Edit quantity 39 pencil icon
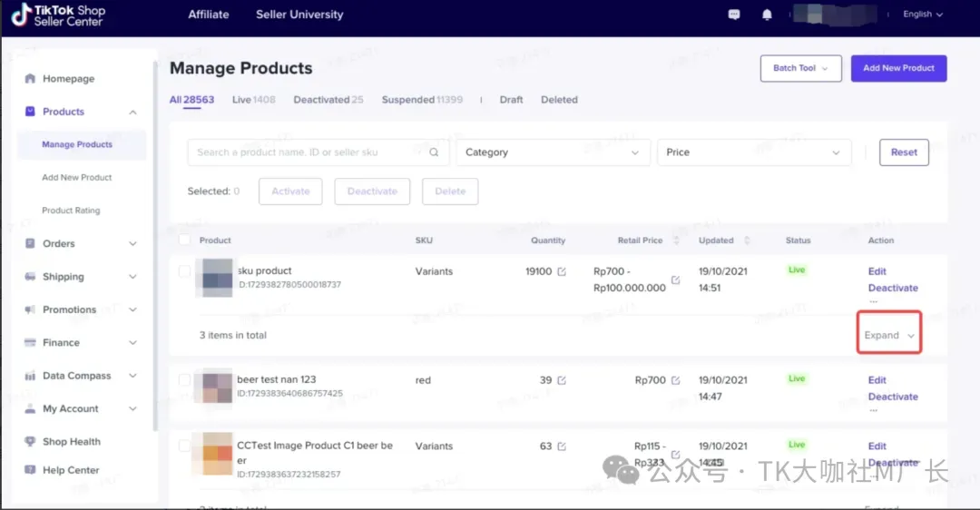 [x=562, y=380]
